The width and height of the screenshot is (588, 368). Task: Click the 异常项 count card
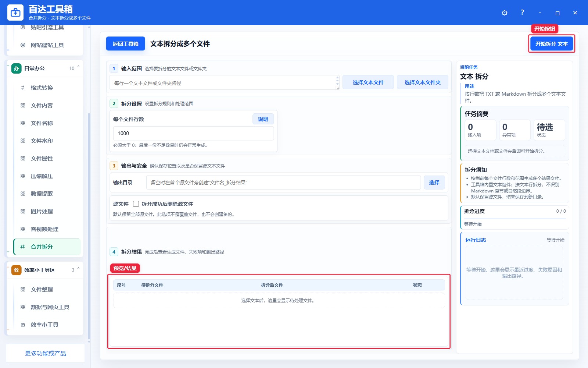pos(514,130)
